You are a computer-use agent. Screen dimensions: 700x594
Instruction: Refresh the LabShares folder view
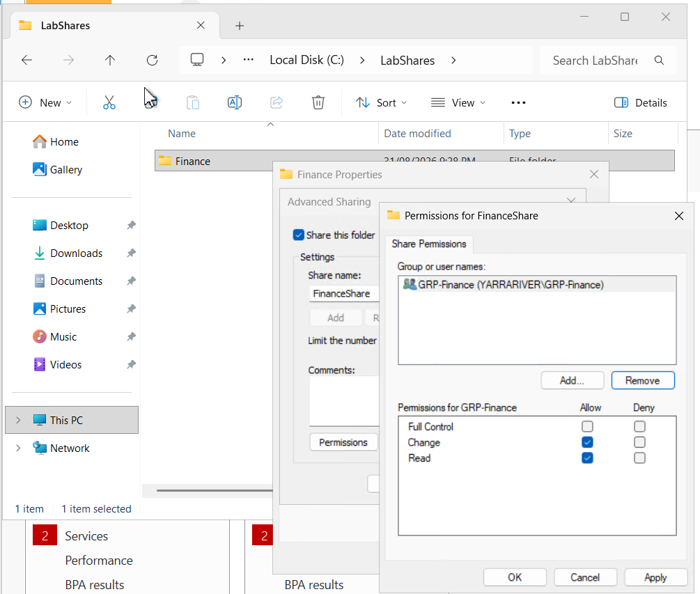tap(153, 61)
